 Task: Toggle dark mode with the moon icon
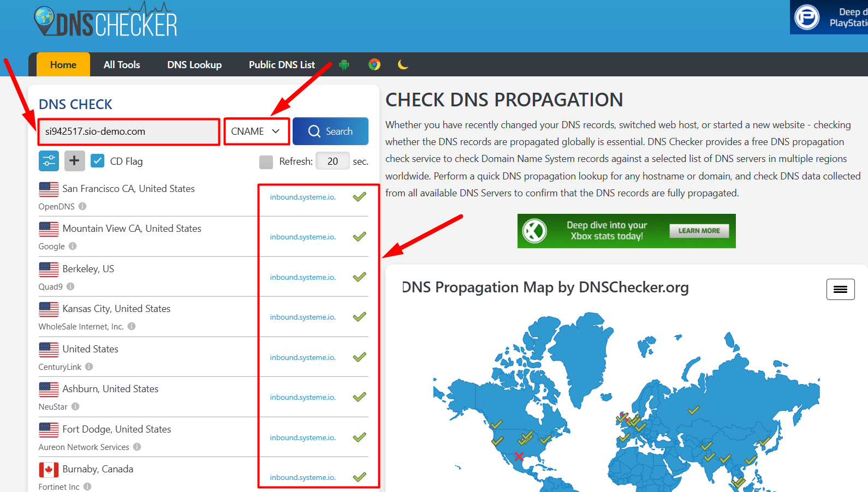pos(403,64)
